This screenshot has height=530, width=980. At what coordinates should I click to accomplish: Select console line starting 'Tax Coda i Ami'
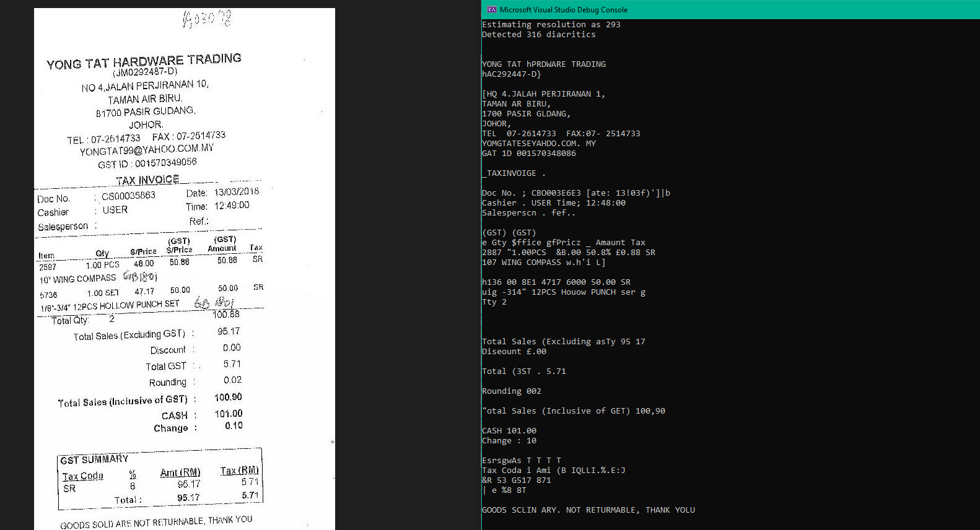point(553,471)
